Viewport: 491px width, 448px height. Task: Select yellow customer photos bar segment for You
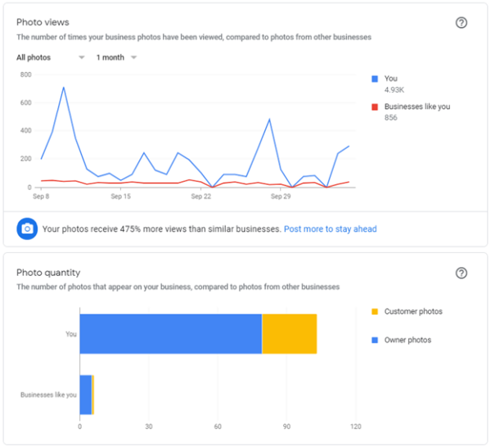289,333
